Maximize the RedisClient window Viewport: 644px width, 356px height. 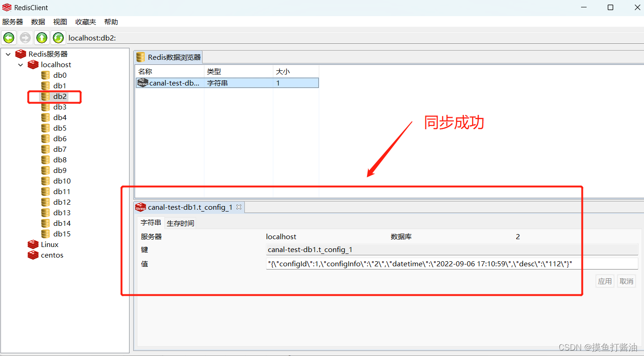coord(610,7)
